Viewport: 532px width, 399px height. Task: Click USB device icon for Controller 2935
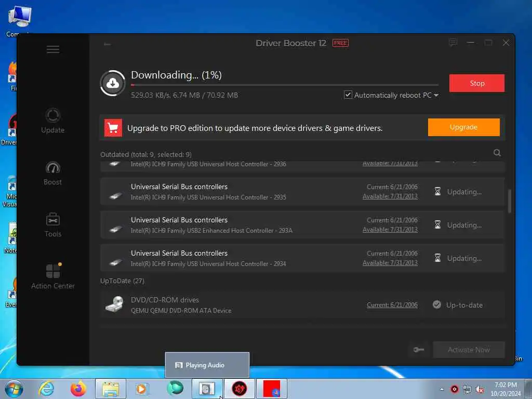click(115, 196)
